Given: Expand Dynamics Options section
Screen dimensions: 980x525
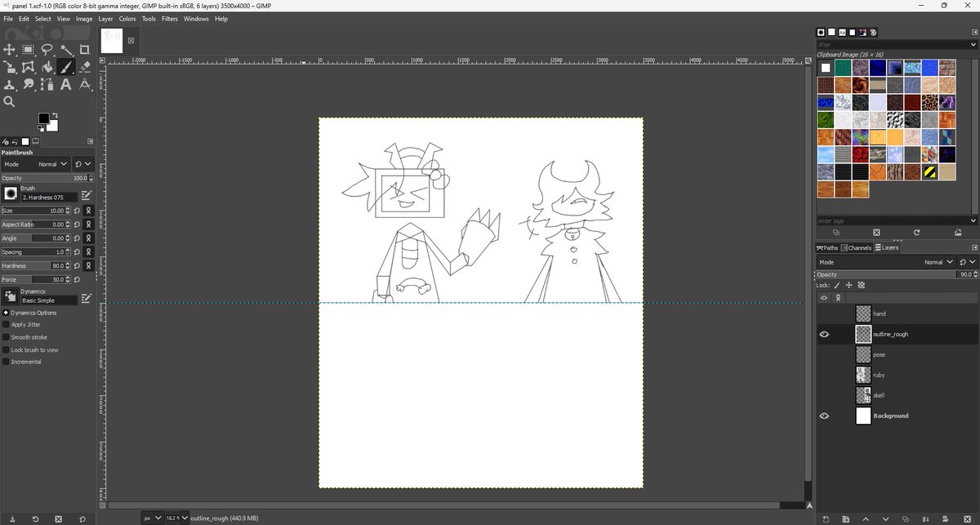Looking at the screenshot, I should (x=5, y=313).
